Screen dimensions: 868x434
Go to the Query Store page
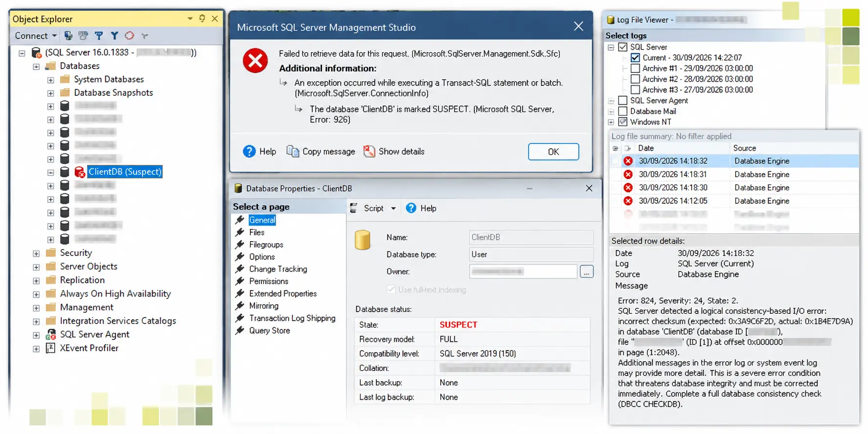tap(270, 331)
